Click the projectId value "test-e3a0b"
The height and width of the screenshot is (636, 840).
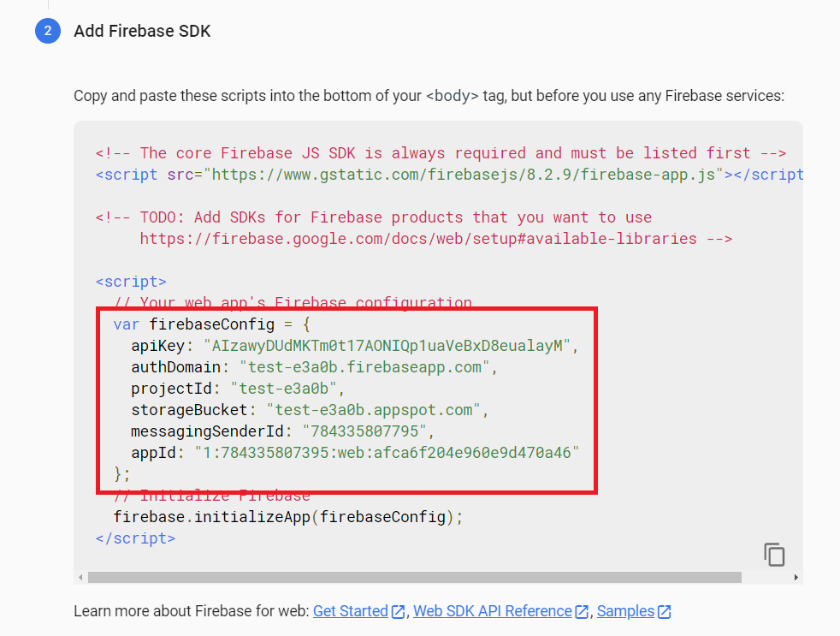pyautogui.click(x=283, y=389)
